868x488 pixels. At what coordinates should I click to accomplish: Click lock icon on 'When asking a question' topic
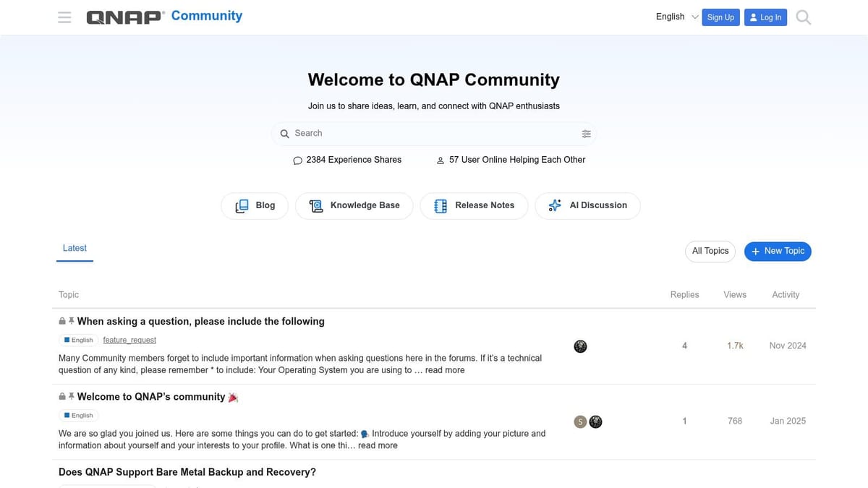pos(62,321)
